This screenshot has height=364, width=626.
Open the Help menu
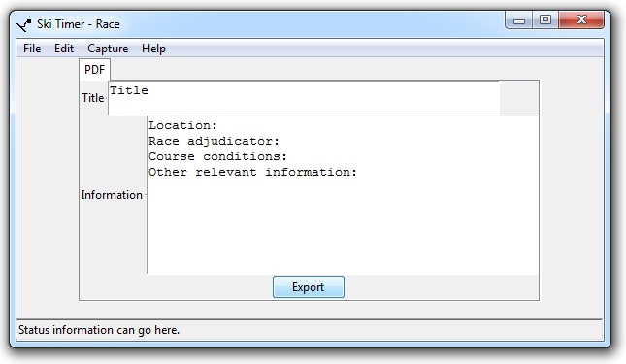click(x=153, y=49)
